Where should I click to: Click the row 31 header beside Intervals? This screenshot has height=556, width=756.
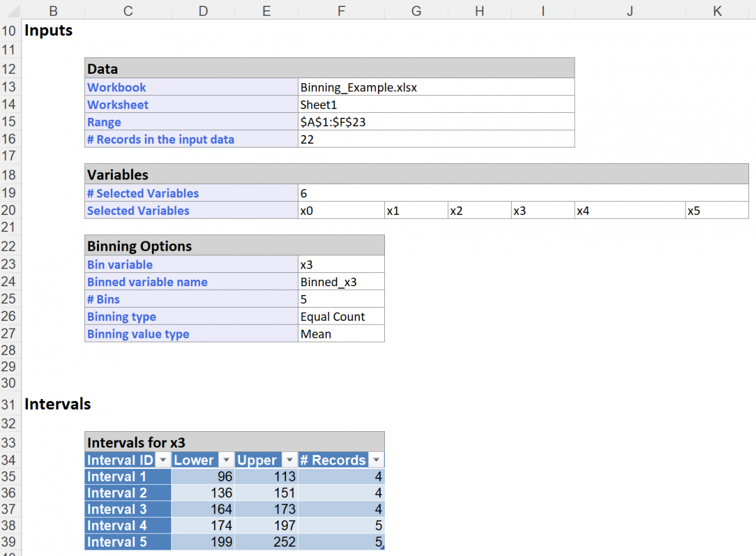[x=9, y=403]
